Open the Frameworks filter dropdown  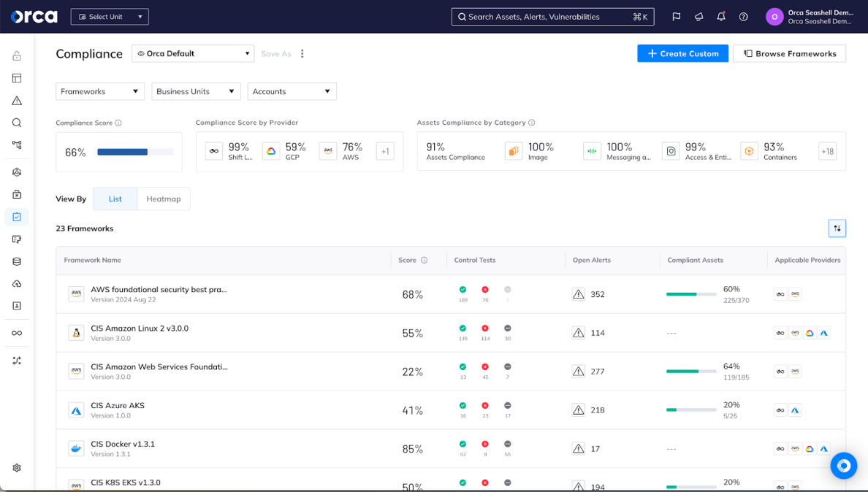click(100, 91)
